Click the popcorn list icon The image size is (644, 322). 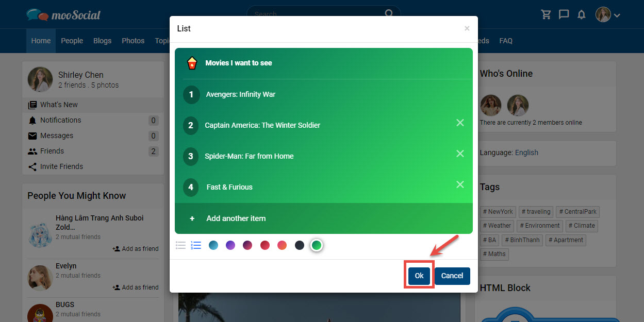tap(192, 63)
